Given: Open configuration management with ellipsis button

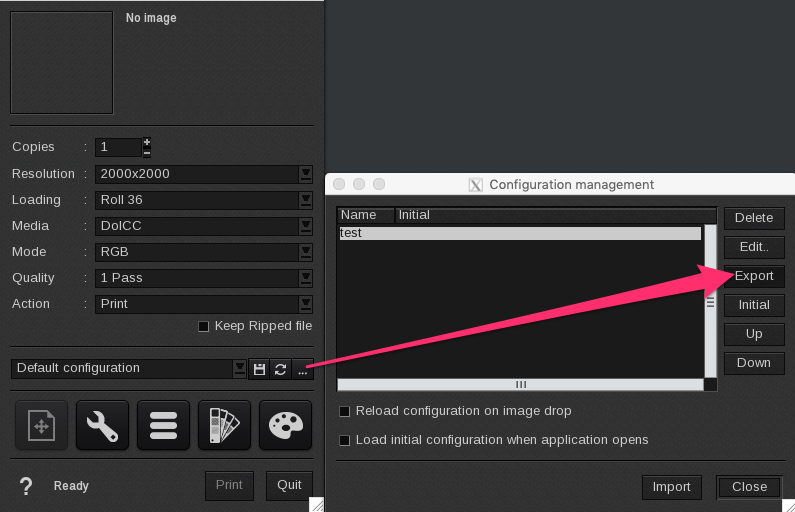Looking at the screenshot, I should pyautogui.click(x=303, y=369).
